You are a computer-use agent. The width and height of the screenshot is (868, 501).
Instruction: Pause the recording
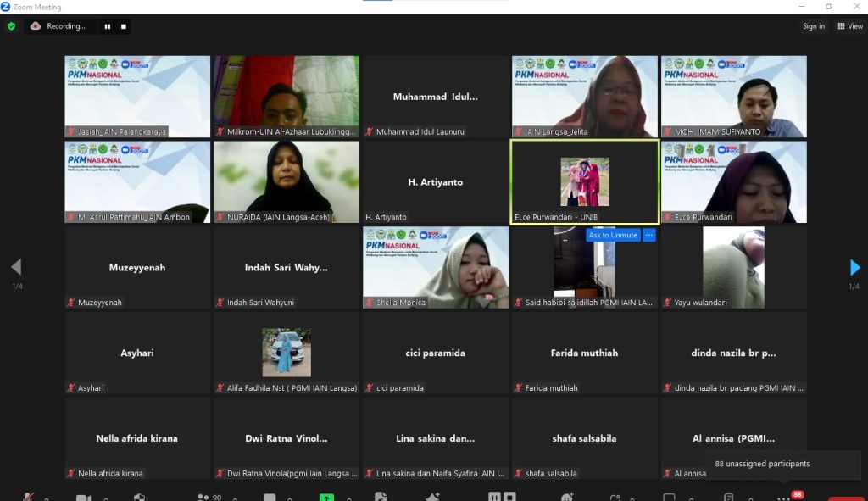pyautogui.click(x=108, y=26)
